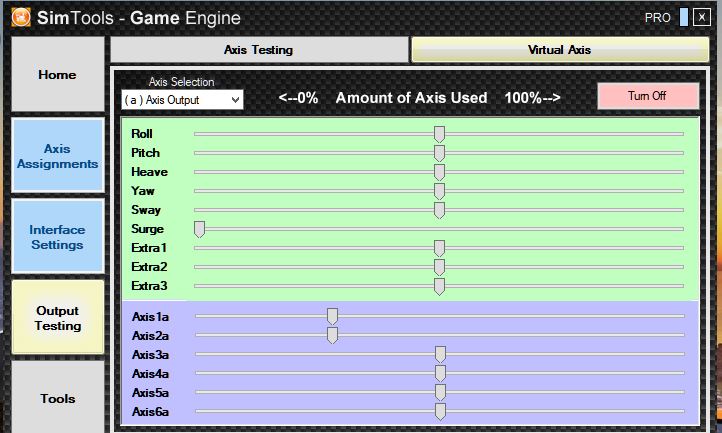722x433 pixels.
Task: Click the Axis6a slider thumb
Action: [440, 411]
